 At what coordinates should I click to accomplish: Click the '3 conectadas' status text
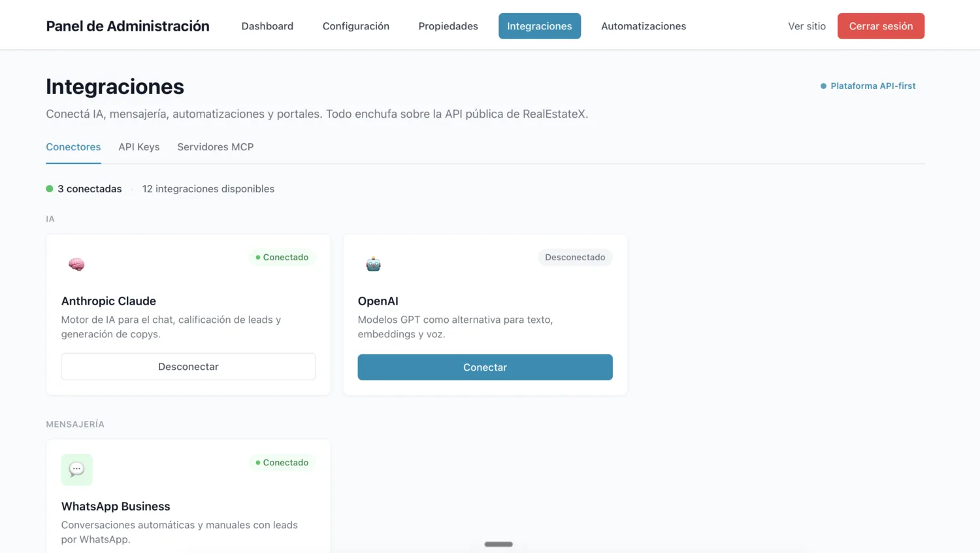tap(90, 189)
